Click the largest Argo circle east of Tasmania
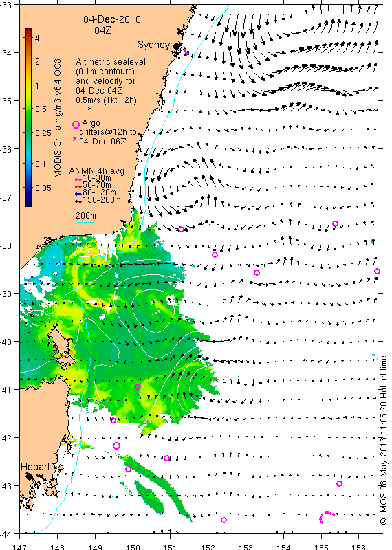 [x=116, y=445]
